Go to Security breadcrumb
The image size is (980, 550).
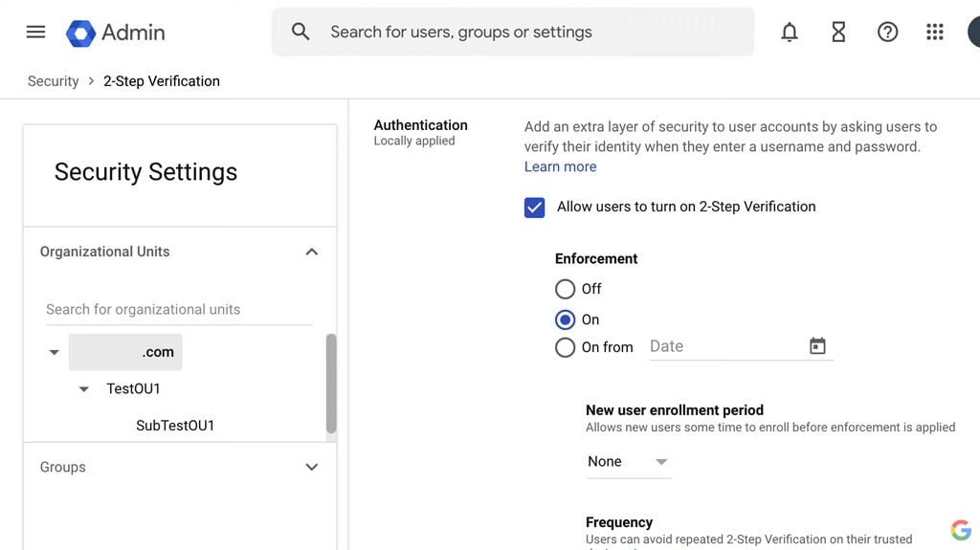54,81
